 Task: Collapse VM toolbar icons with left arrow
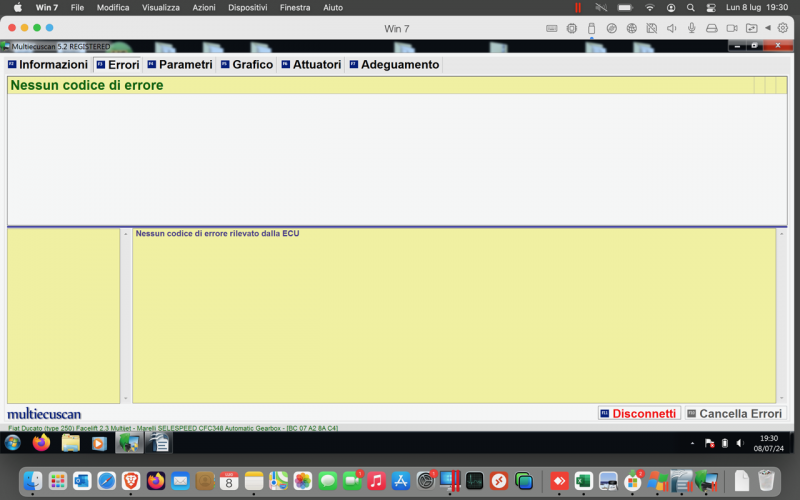(768, 28)
